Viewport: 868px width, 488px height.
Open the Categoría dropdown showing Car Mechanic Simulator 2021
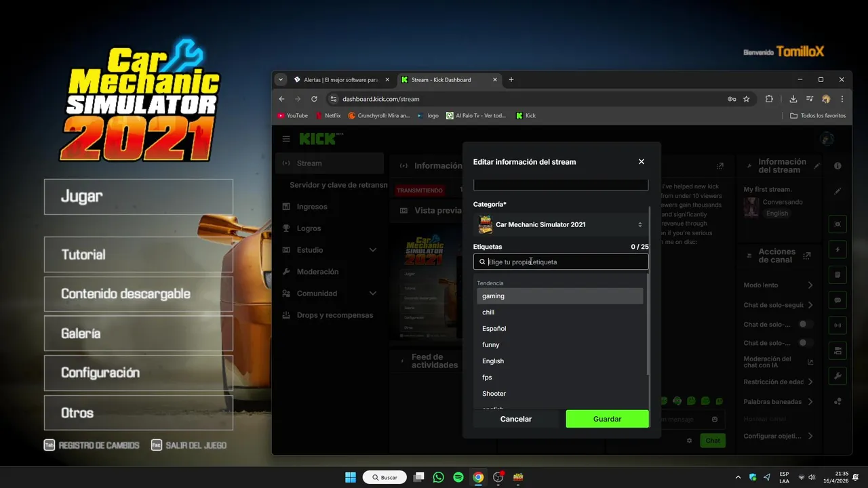click(561, 224)
